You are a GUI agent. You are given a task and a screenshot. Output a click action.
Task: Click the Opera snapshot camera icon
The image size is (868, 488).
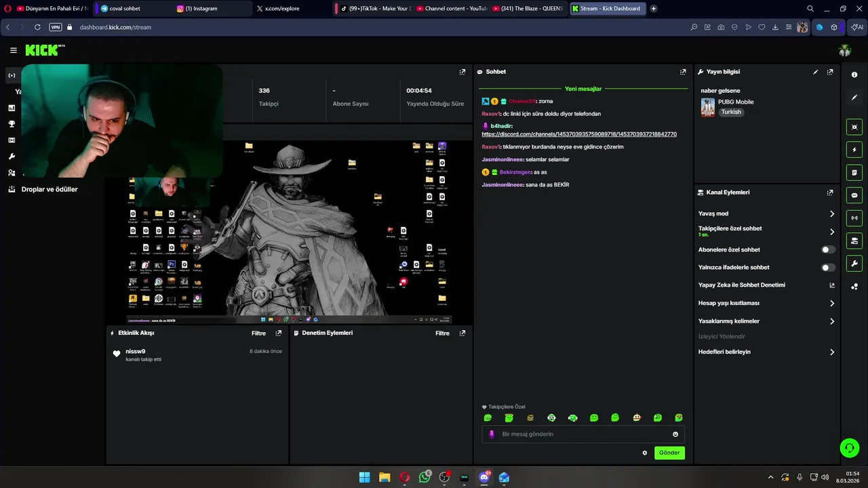click(721, 27)
